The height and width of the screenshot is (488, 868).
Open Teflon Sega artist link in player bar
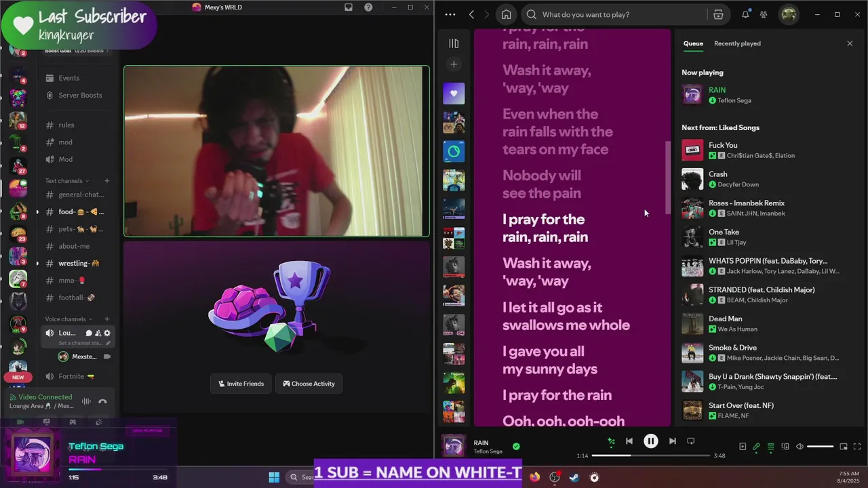click(x=488, y=451)
